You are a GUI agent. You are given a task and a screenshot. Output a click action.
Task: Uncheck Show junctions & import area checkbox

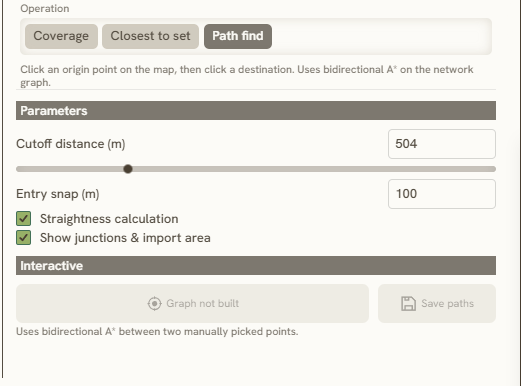click(24, 238)
